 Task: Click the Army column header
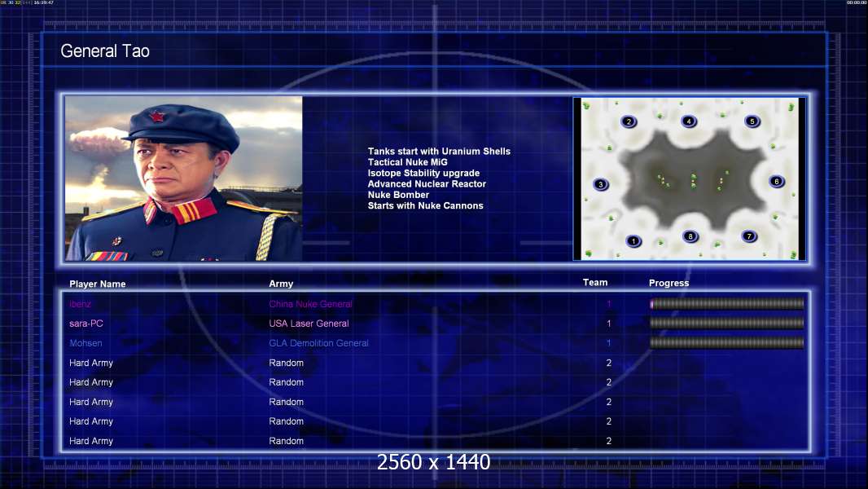(x=281, y=284)
